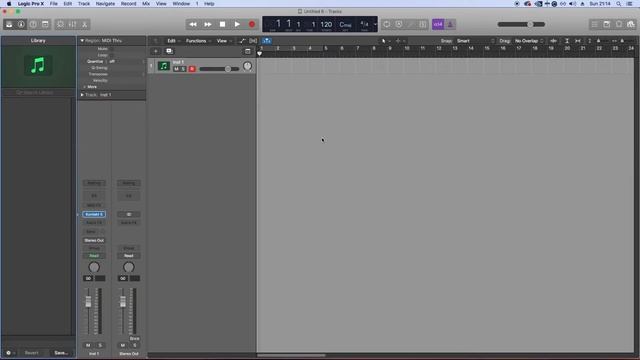Show the Toolbar button in control bar

[45, 24]
